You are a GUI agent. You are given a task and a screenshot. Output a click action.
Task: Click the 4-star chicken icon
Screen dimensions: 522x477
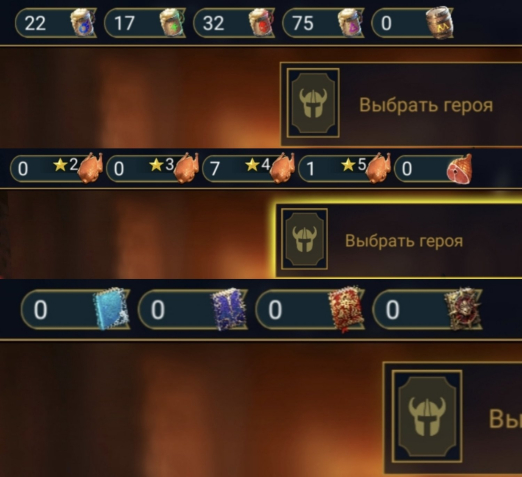(283, 168)
